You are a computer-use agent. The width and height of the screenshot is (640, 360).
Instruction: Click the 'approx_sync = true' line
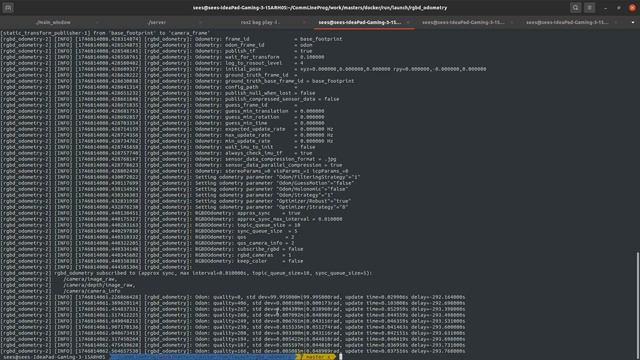click(151, 213)
